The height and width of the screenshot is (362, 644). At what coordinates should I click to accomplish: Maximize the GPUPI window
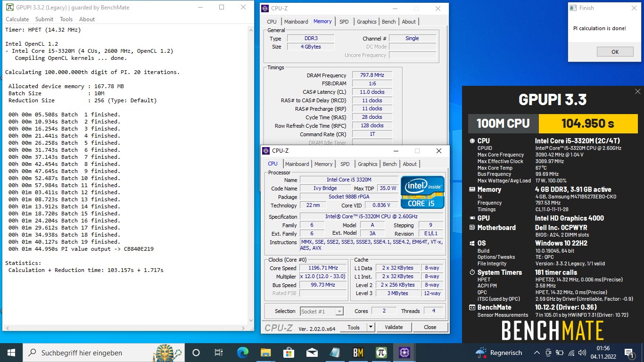point(222,7)
